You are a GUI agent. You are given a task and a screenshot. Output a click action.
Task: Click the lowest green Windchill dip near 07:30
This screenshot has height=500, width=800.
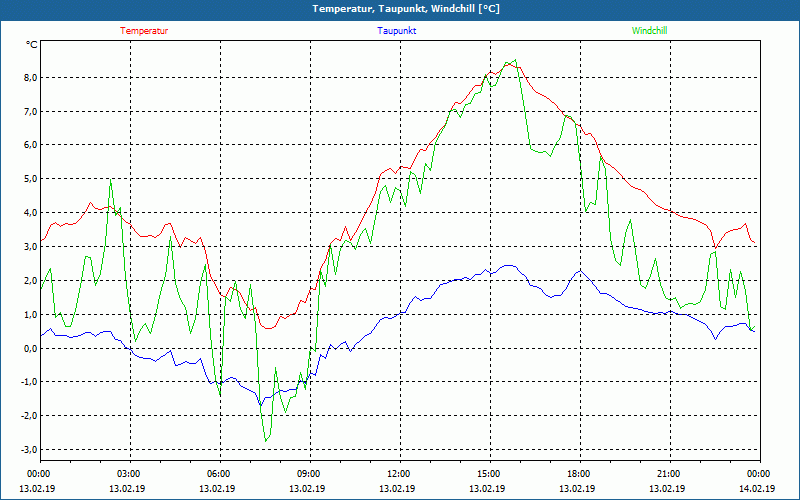pos(266,440)
